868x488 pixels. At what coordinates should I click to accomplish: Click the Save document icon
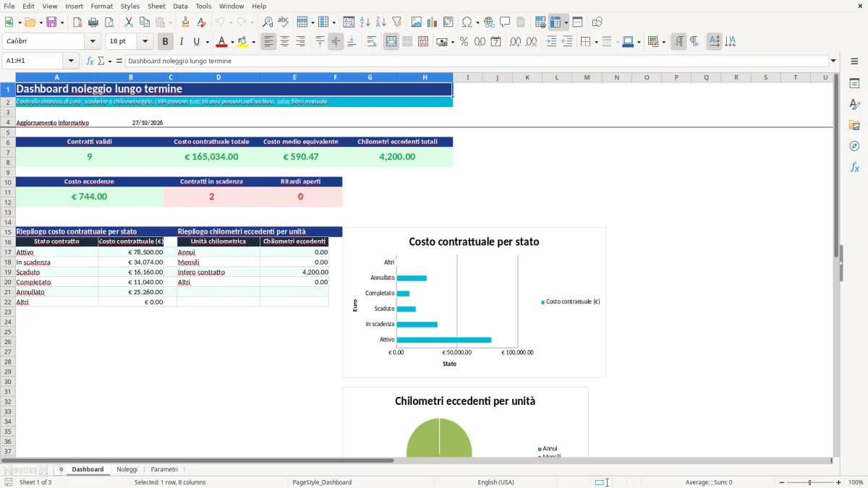(x=51, y=22)
